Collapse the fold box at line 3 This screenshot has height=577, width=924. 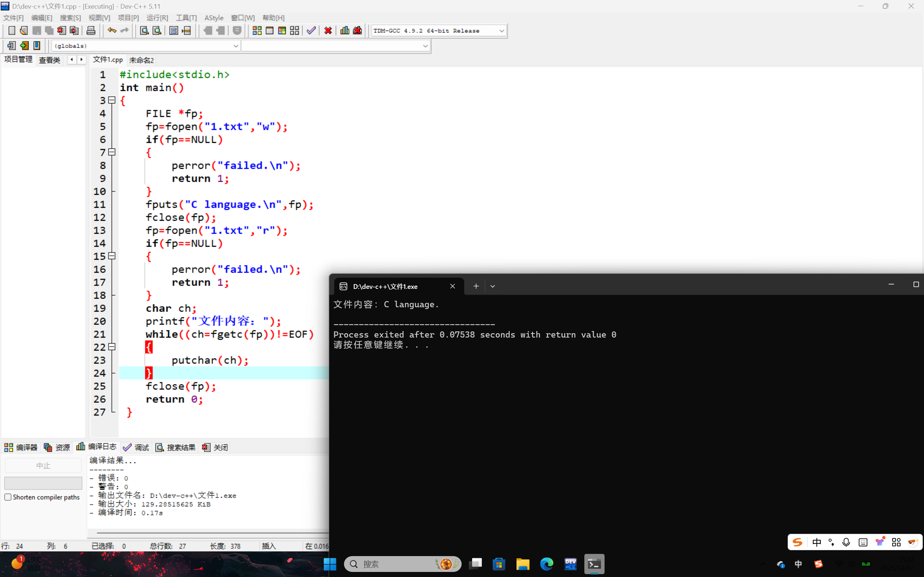click(x=112, y=100)
